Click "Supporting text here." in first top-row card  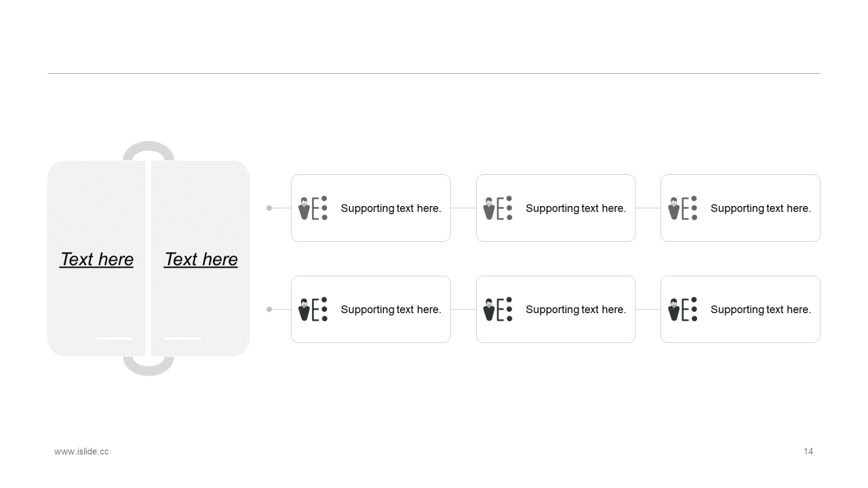click(x=391, y=208)
